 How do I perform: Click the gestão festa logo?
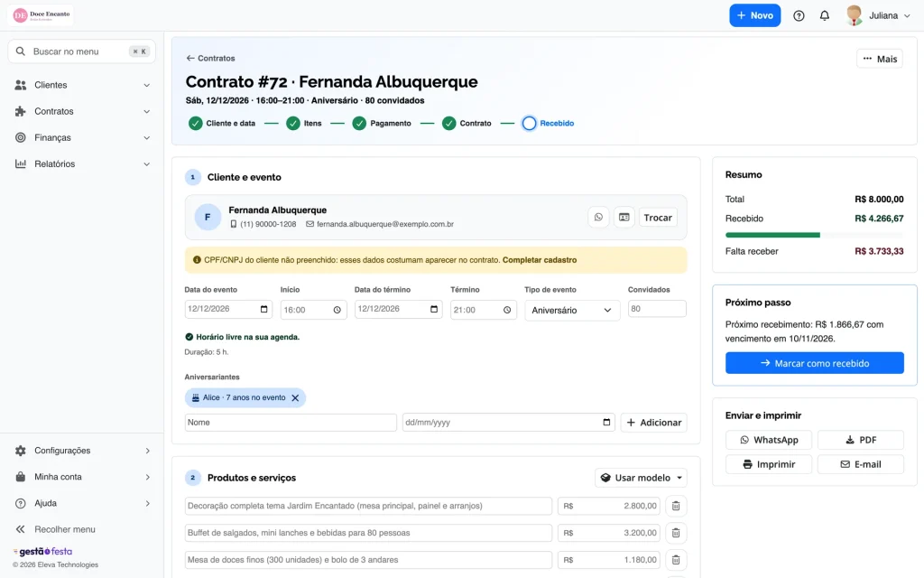[x=42, y=552]
